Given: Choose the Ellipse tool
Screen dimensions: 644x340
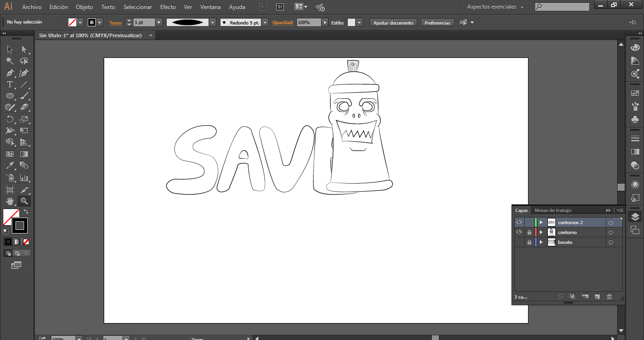Looking at the screenshot, I should (x=9, y=96).
